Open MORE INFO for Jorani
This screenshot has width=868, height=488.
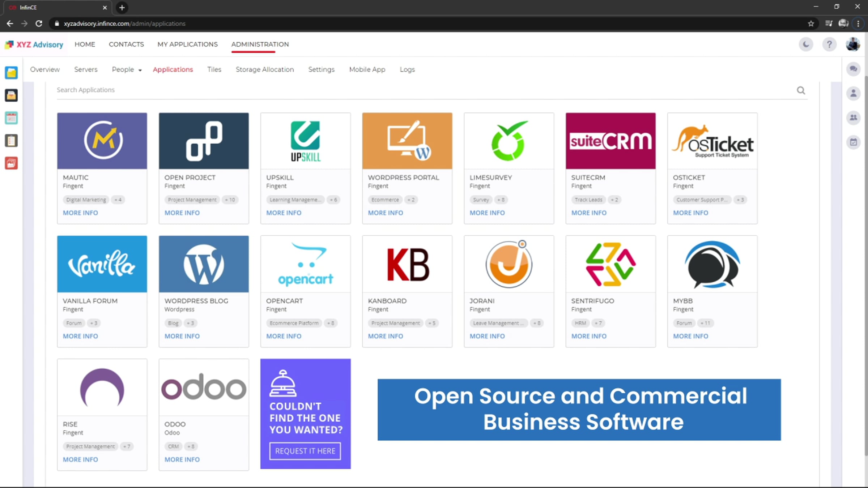tap(487, 336)
